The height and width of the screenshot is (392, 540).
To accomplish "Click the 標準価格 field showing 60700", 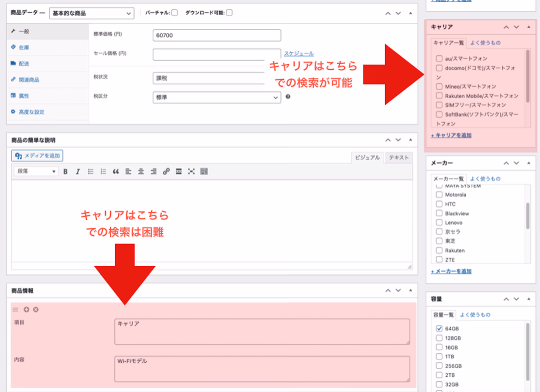I will pos(217,35).
